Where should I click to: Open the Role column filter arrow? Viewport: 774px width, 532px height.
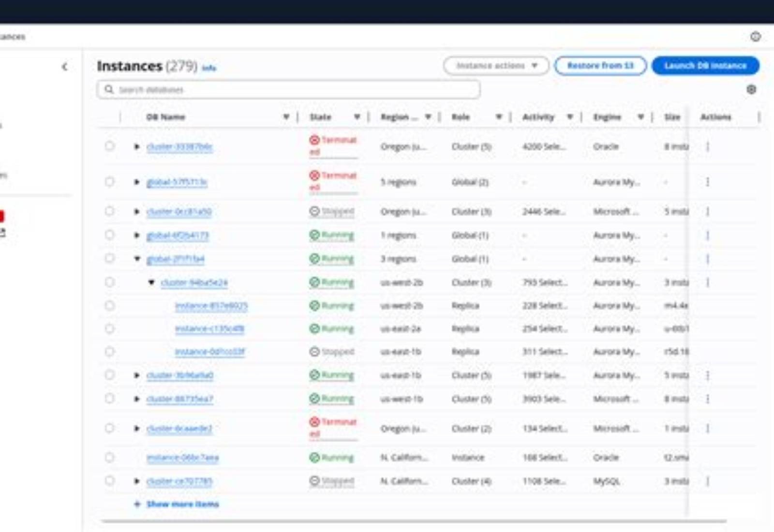pos(499,117)
